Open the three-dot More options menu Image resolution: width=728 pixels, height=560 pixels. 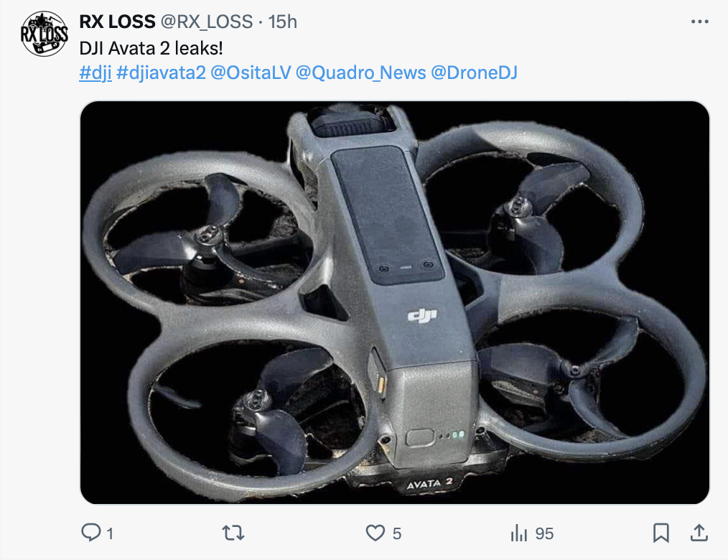[699, 22]
